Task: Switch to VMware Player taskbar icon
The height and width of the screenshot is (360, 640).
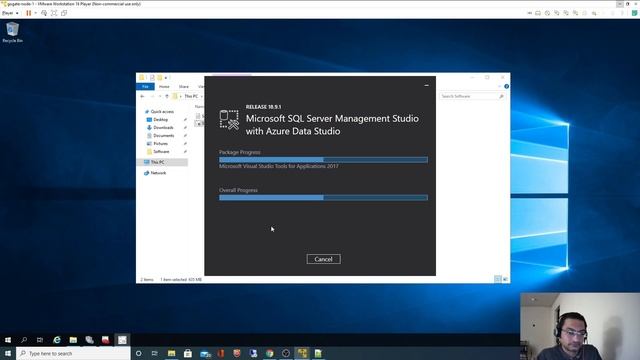Action: 302,353
